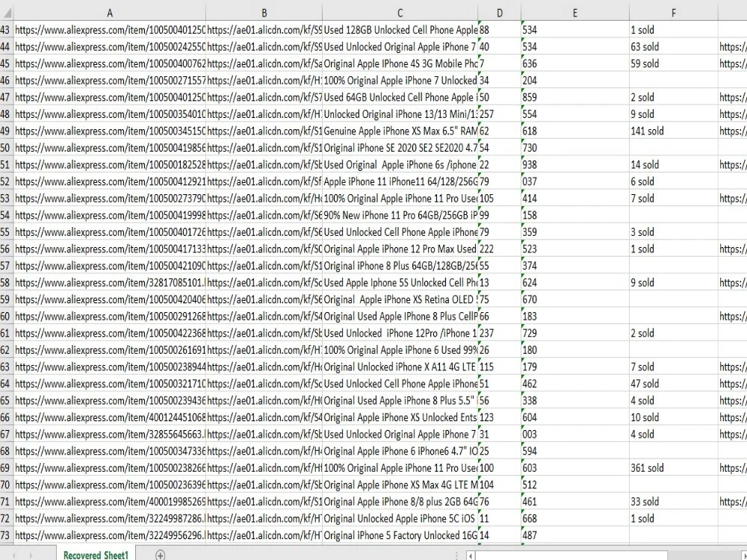The image size is (747, 560).
Task: Select row 58 header
Action: coord(6,282)
